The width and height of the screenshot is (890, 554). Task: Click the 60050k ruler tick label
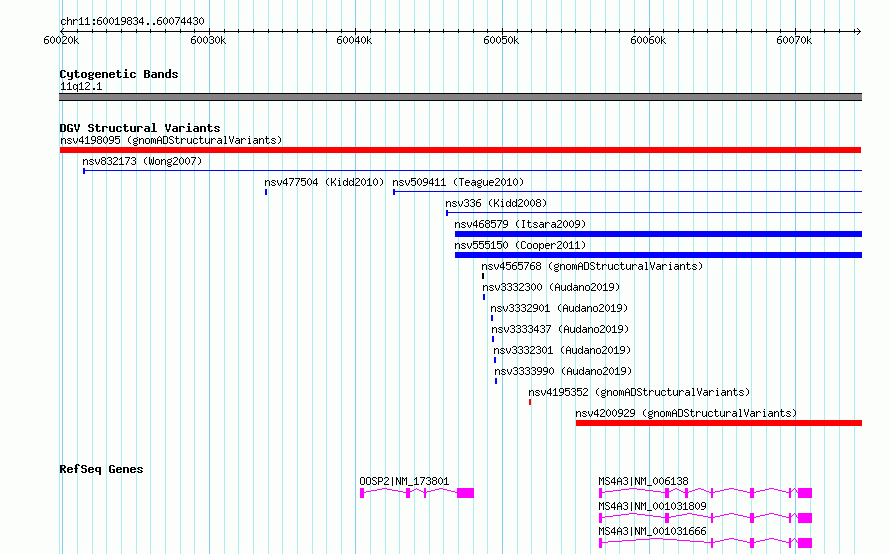[x=501, y=40]
